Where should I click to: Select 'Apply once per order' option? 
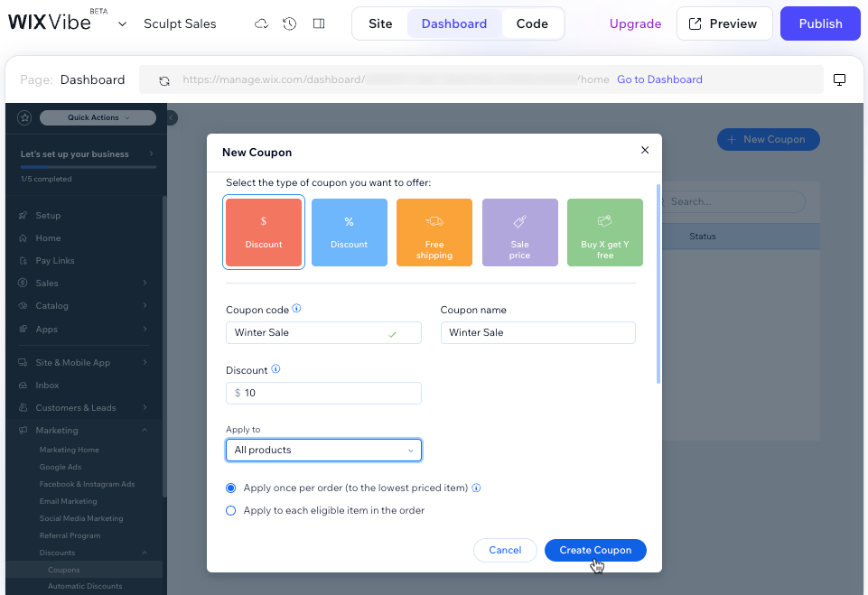click(x=230, y=488)
